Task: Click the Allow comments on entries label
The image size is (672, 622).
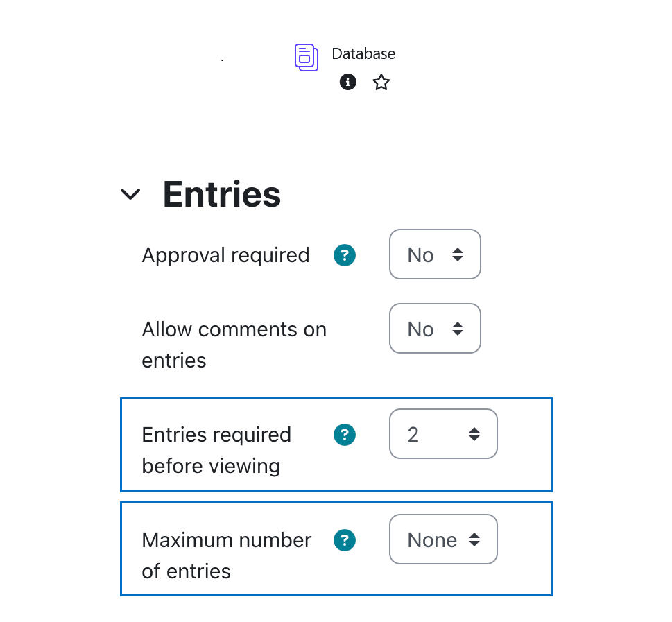Action: coord(234,344)
